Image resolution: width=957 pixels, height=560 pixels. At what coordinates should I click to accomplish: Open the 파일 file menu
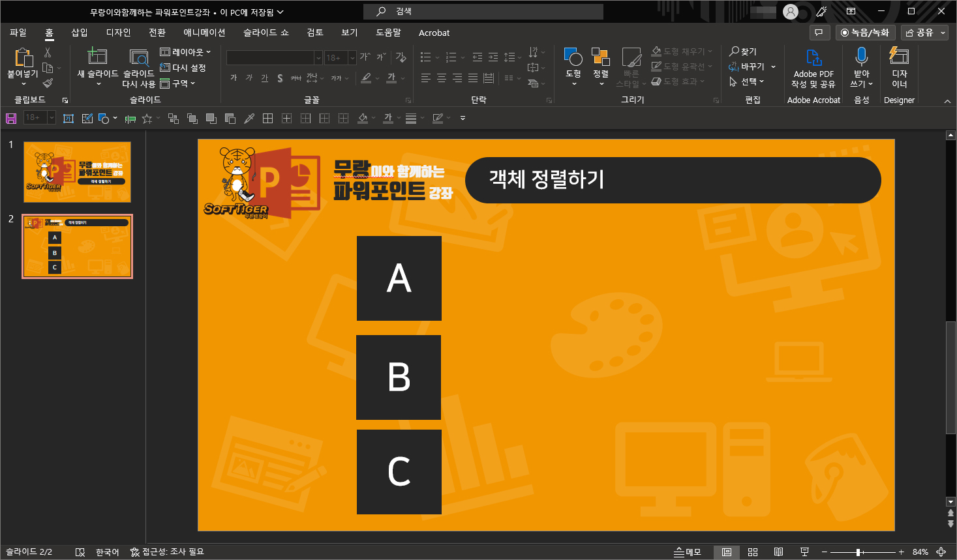click(x=18, y=33)
